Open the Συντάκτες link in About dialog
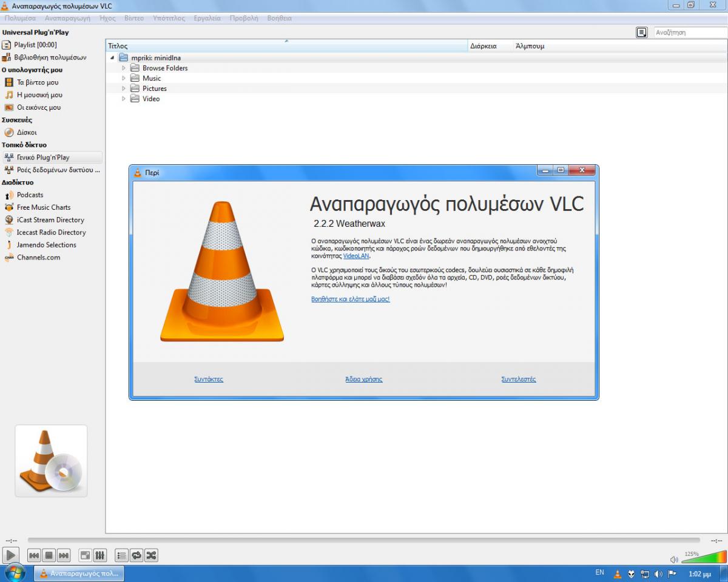Image resolution: width=728 pixels, height=582 pixels. [x=209, y=379]
